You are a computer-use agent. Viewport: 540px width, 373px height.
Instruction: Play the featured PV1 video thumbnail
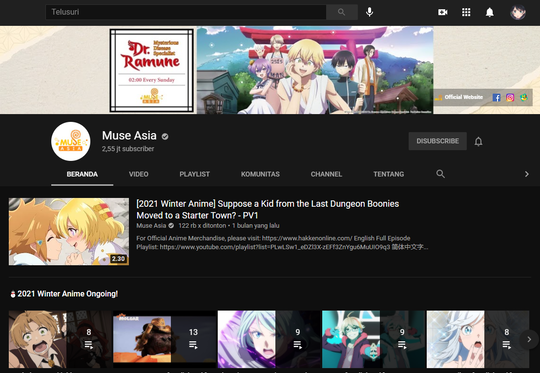[x=69, y=231]
